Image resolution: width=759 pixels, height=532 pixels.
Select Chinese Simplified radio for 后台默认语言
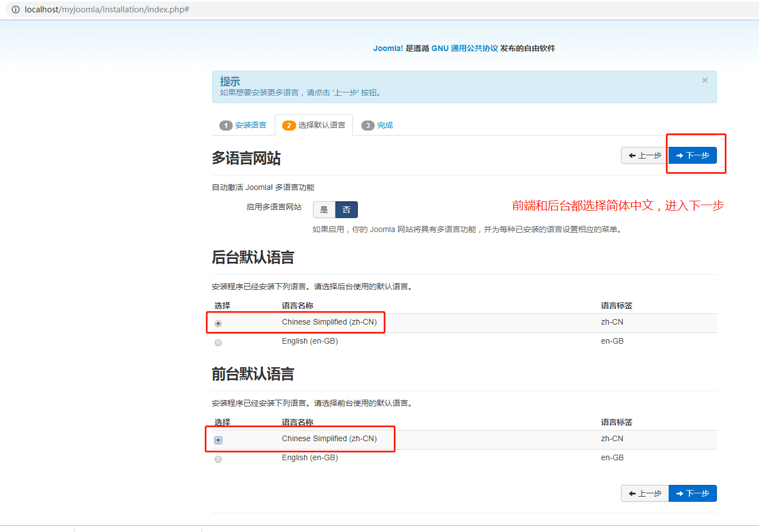pyautogui.click(x=218, y=323)
